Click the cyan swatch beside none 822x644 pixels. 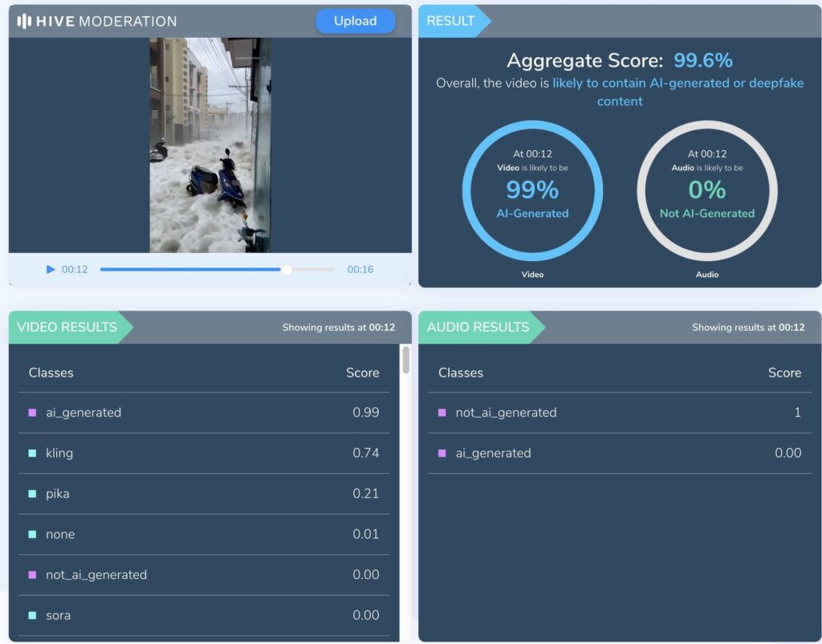tap(32, 535)
